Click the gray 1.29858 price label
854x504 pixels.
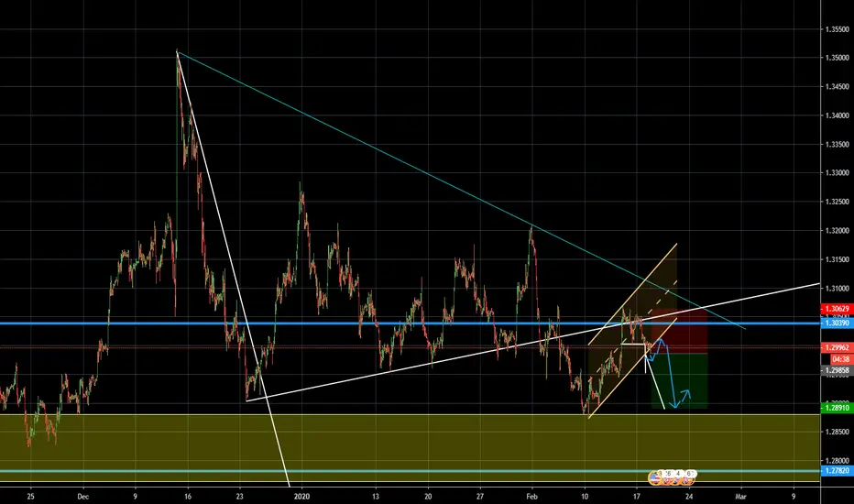click(x=838, y=370)
